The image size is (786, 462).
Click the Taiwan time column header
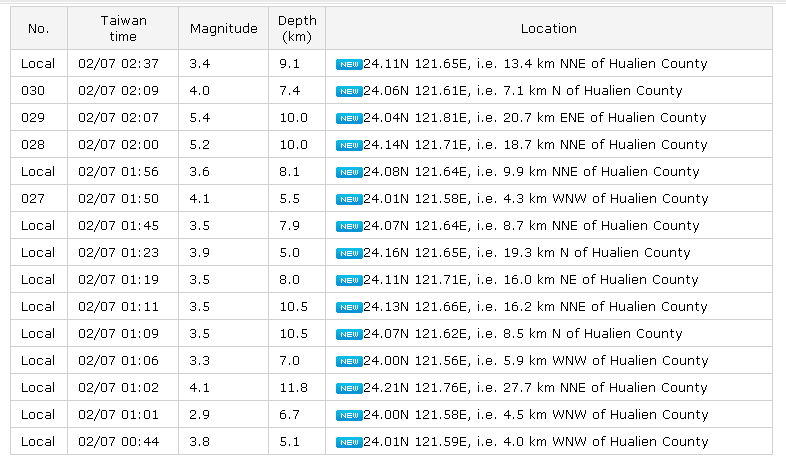pyautogui.click(x=123, y=29)
